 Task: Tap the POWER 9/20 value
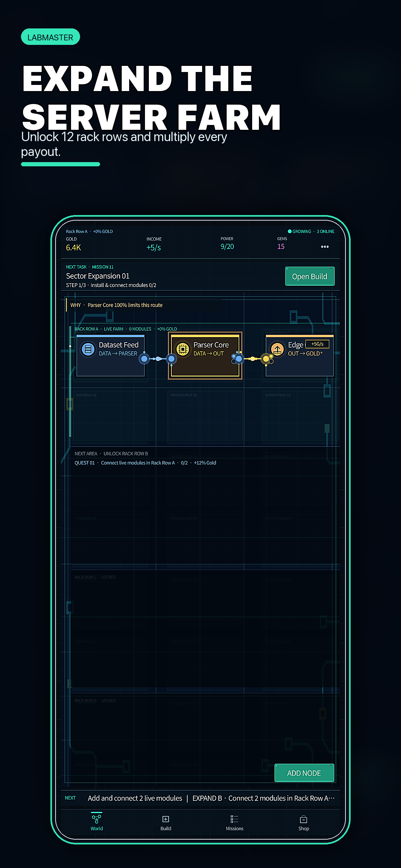227,247
